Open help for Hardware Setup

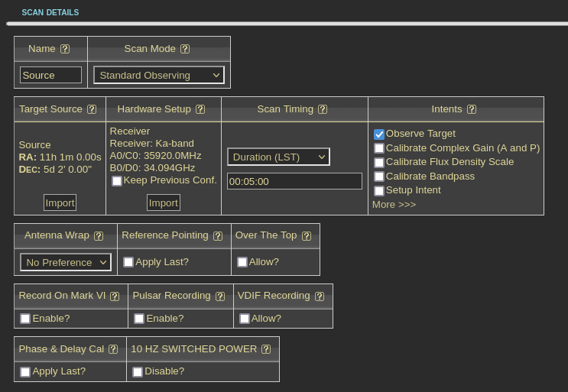tap(200, 109)
